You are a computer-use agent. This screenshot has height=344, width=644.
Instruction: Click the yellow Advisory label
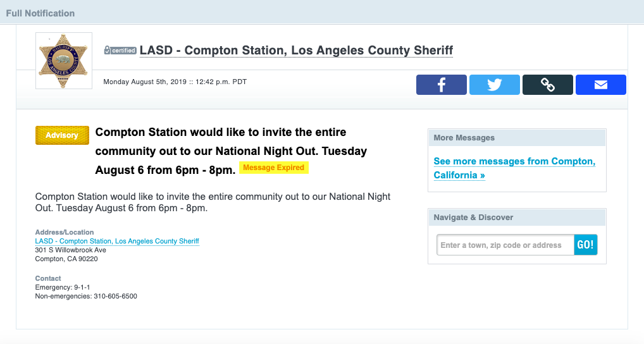pyautogui.click(x=62, y=135)
